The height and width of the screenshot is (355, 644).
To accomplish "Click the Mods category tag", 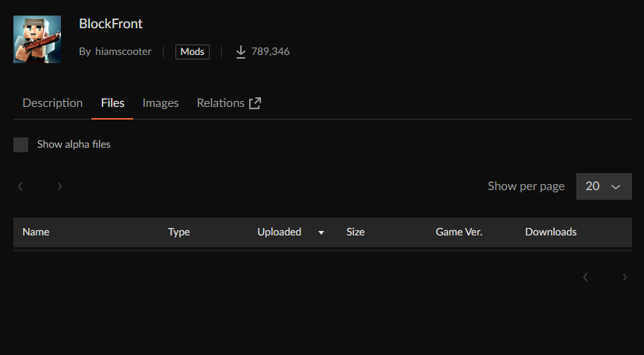I will (x=193, y=52).
